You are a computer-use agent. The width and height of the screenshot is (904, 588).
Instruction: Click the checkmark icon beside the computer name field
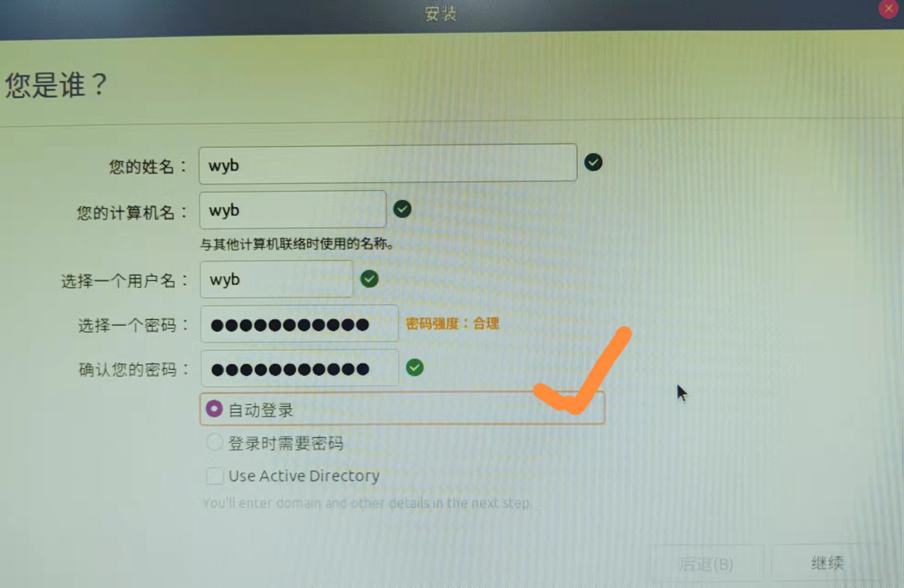[402, 209]
